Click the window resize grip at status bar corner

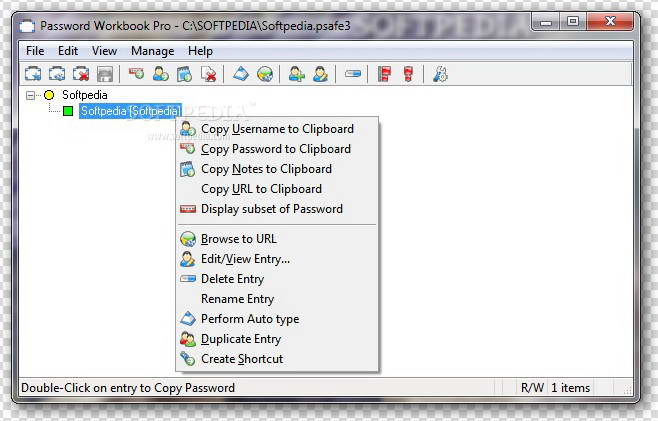[627, 390]
